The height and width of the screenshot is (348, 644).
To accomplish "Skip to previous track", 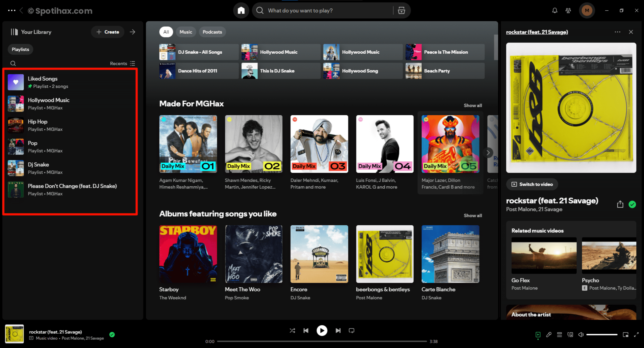I will (306, 330).
